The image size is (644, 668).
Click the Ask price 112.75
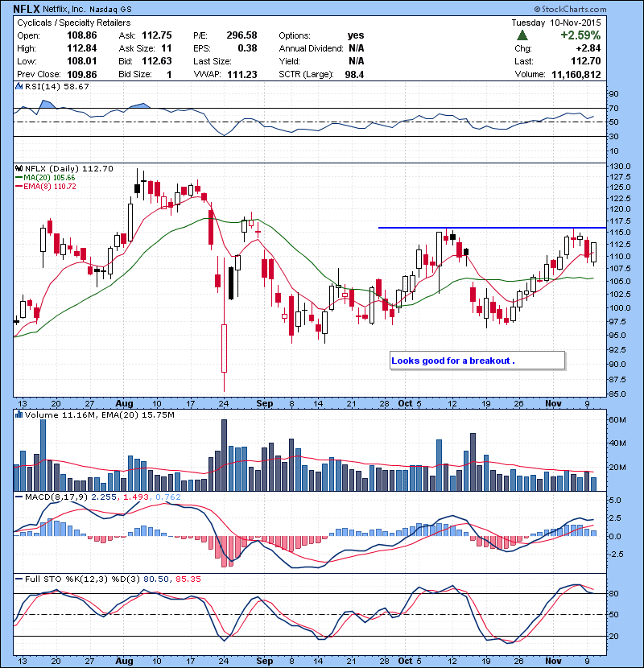tap(156, 35)
